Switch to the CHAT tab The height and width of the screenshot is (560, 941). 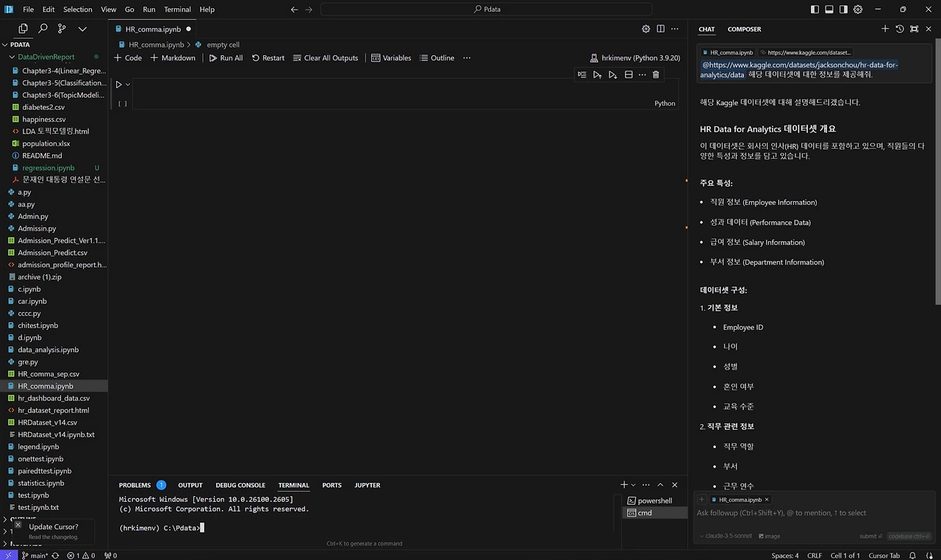point(706,29)
